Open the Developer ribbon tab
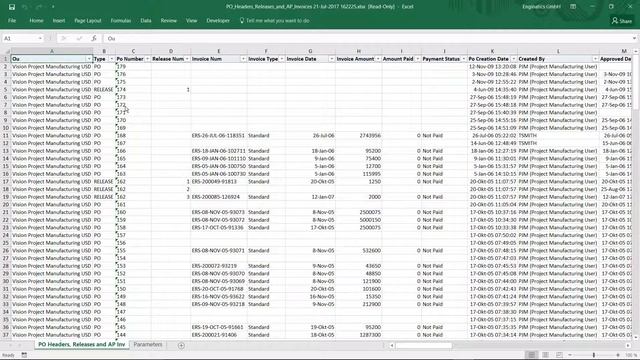 coord(218,20)
